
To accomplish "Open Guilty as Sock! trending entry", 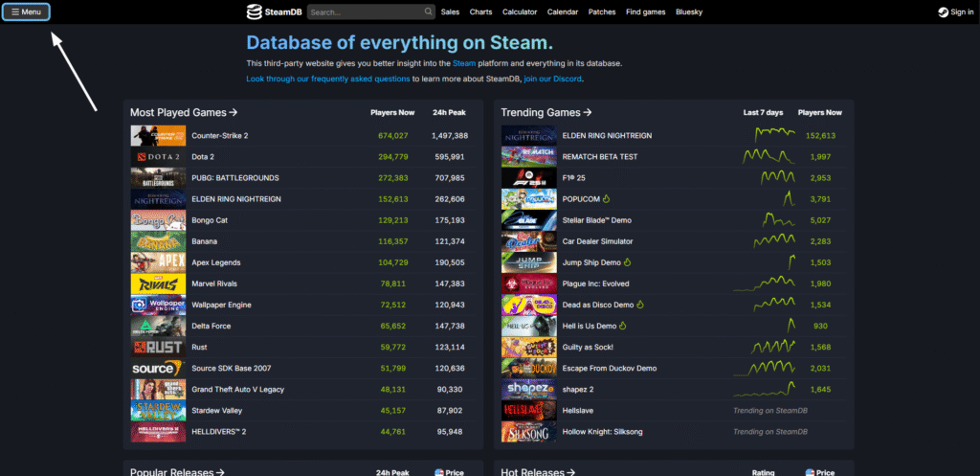I will coord(588,347).
